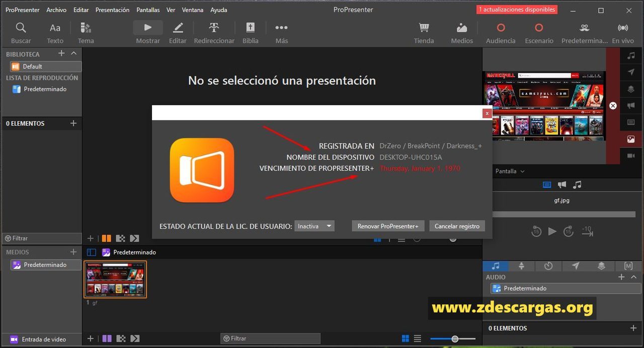Clear the messages layer with the paper-plane icon
The width and height of the screenshot is (644, 348).
point(631,73)
